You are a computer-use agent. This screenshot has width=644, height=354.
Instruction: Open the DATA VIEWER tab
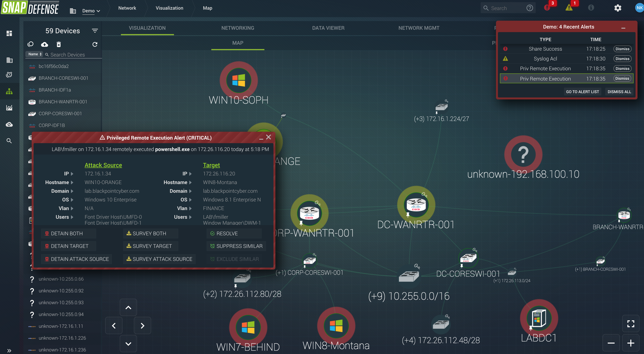point(328,28)
